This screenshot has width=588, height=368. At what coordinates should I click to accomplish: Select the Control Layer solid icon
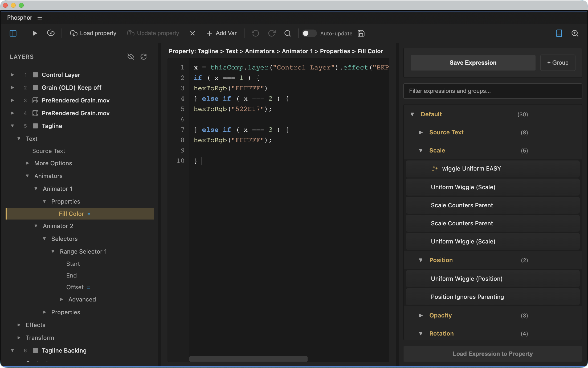tap(35, 75)
